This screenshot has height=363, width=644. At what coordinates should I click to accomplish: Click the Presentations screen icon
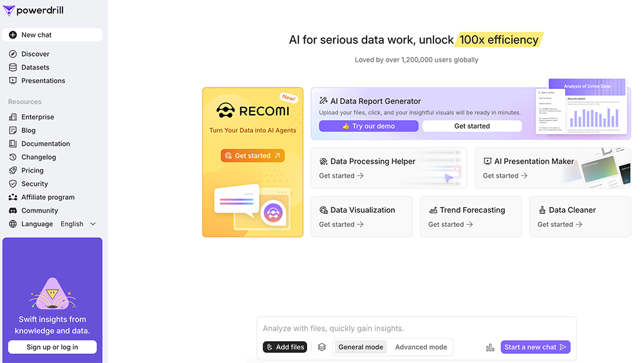point(13,81)
